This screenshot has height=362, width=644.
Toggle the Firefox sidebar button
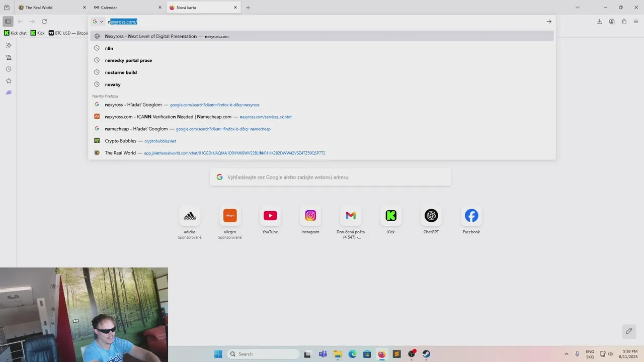pyautogui.click(x=8, y=22)
